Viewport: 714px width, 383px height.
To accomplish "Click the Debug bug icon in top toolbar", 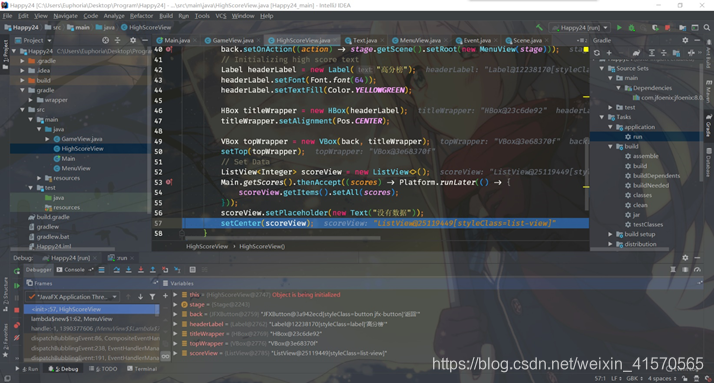I will click(x=632, y=28).
